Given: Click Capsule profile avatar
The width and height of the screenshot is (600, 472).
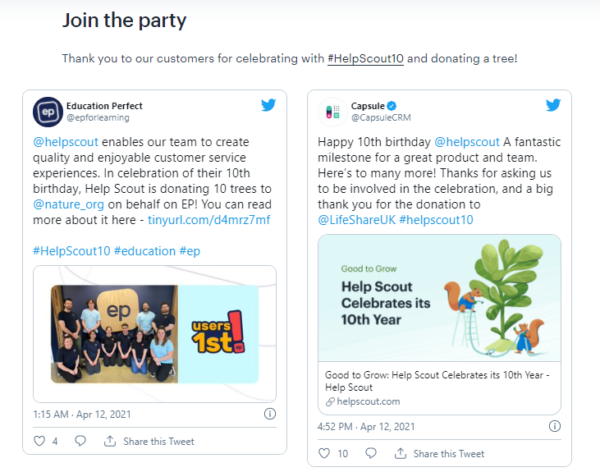Looking at the screenshot, I should click(333, 112).
